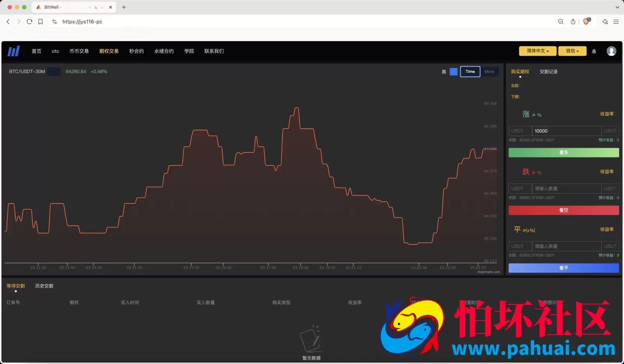Click the blue 看平 button

564,268
